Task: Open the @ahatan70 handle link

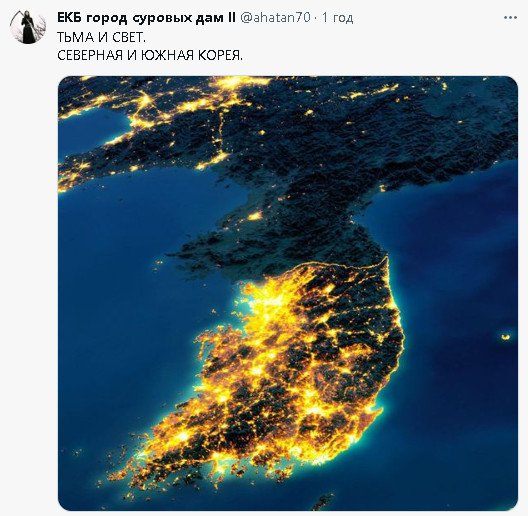Action: (x=275, y=17)
